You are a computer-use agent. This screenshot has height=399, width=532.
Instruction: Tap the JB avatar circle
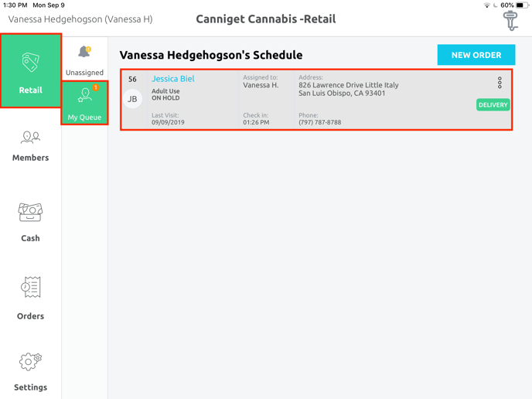pos(132,99)
